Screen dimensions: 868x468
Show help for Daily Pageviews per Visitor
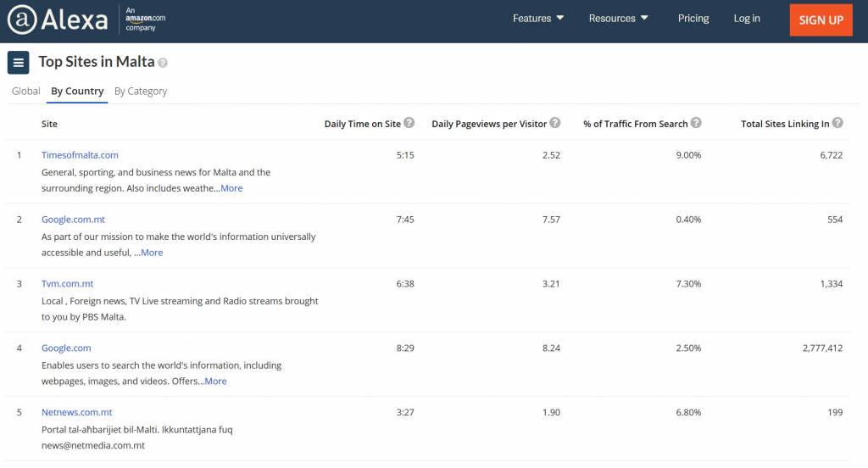pos(555,123)
